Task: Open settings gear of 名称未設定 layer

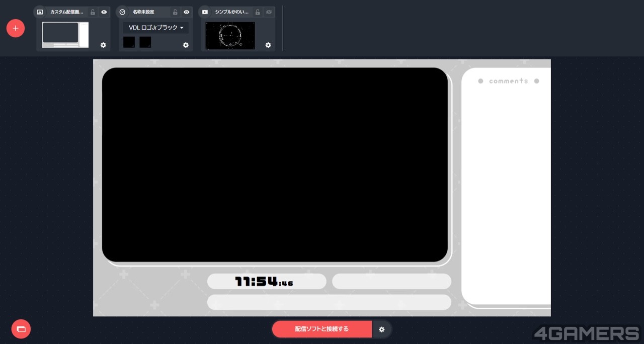Action: pos(186,45)
